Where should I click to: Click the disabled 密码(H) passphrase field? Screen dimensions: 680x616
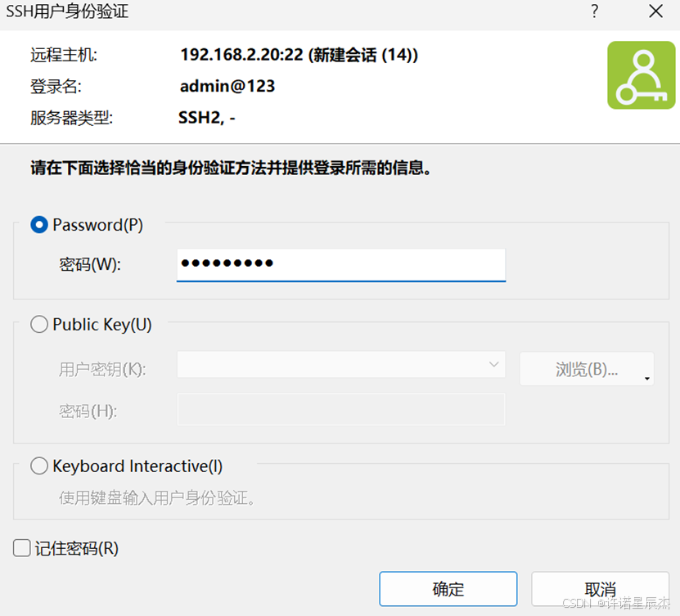click(x=340, y=411)
